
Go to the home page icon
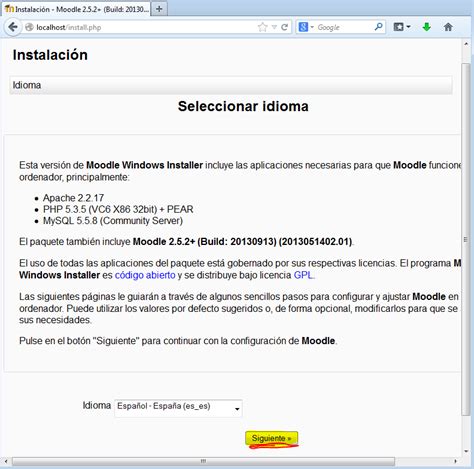448,27
